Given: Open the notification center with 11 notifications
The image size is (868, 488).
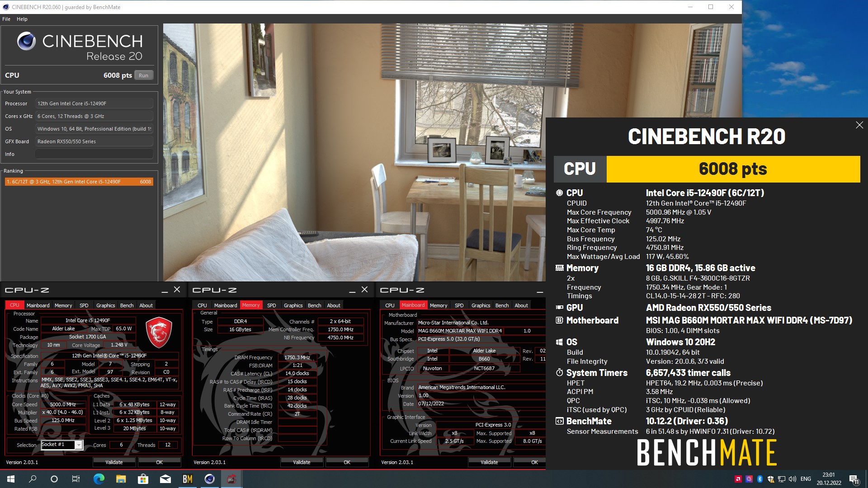Looking at the screenshot, I should [x=854, y=479].
